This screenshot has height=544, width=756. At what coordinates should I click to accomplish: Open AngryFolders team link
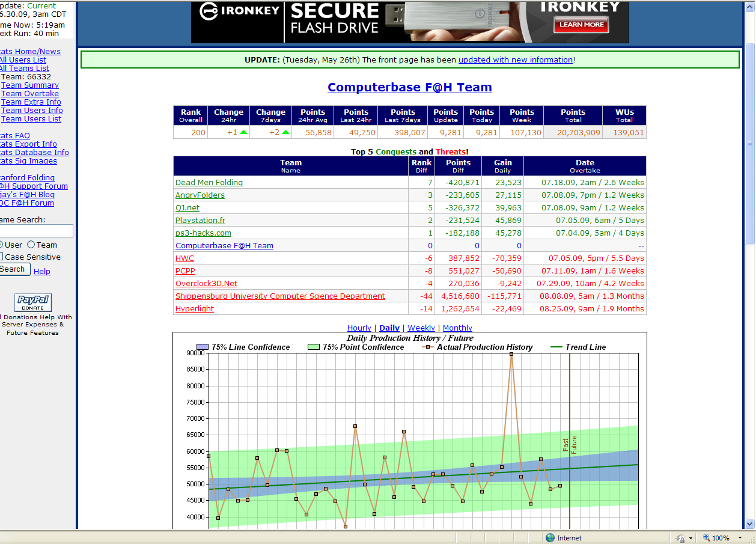pos(200,195)
